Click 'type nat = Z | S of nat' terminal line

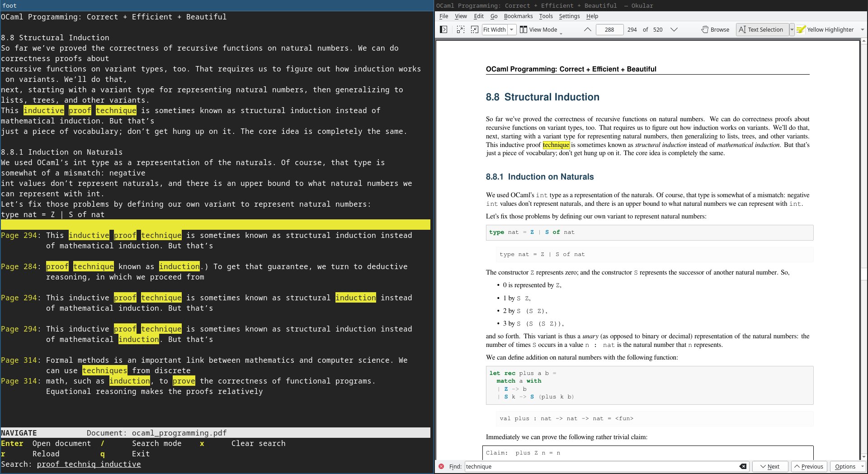coord(52,214)
